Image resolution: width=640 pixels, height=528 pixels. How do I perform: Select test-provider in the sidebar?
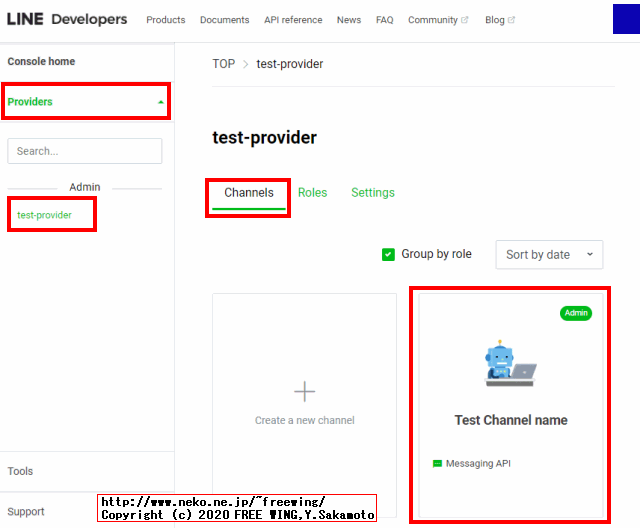[x=44, y=215]
